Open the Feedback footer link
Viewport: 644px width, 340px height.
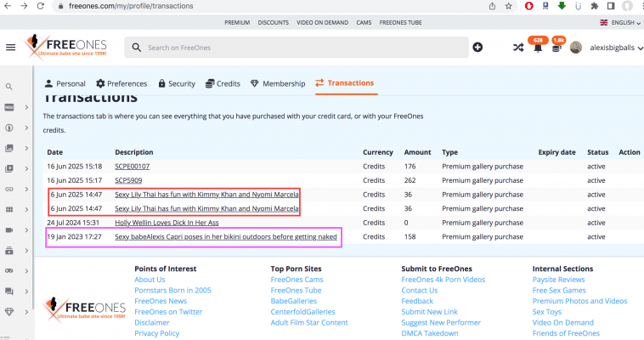[417, 301]
